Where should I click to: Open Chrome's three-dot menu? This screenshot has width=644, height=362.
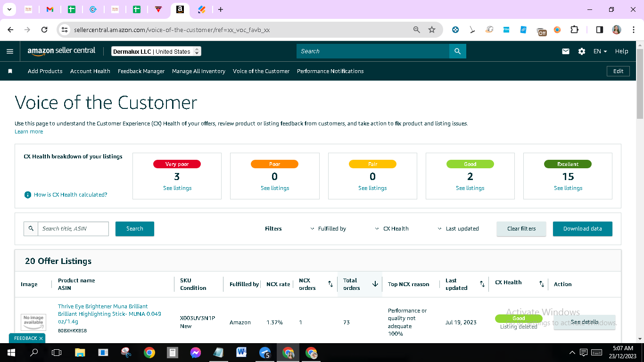tap(633, 30)
